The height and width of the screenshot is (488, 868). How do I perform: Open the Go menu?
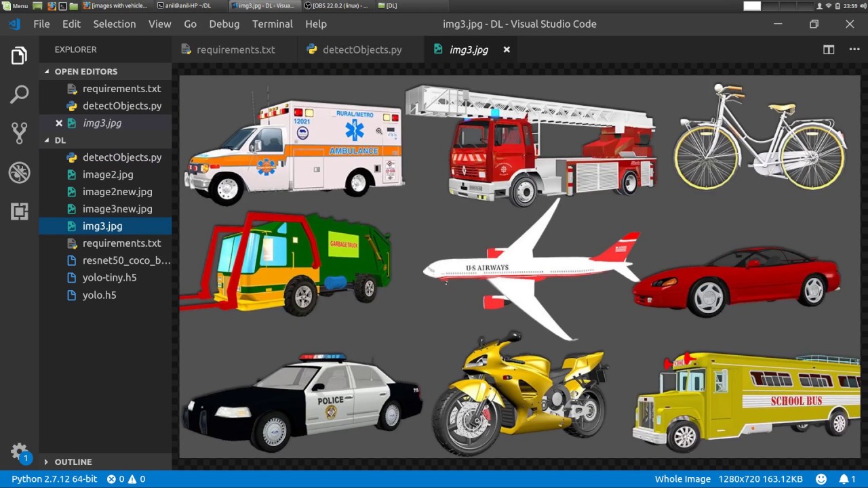point(190,24)
